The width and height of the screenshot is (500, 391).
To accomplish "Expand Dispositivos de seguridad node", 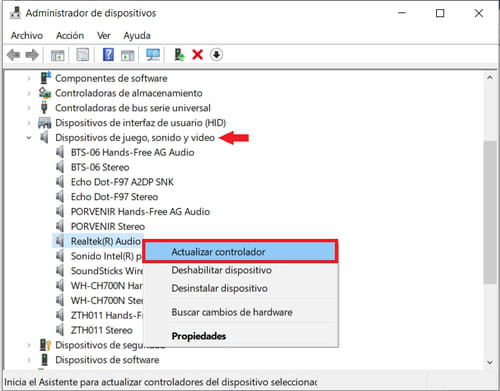I will click(x=29, y=345).
